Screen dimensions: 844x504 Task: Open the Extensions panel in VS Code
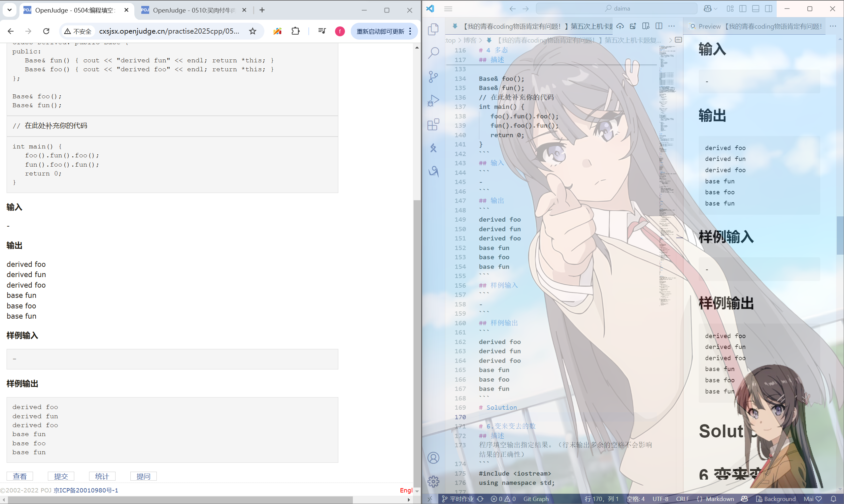[x=433, y=124]
